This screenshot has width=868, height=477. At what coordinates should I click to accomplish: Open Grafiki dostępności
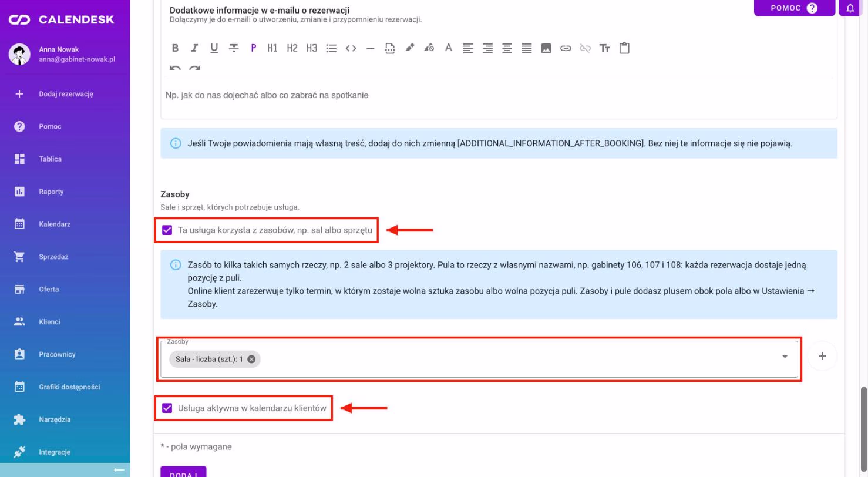coord(65,387)
